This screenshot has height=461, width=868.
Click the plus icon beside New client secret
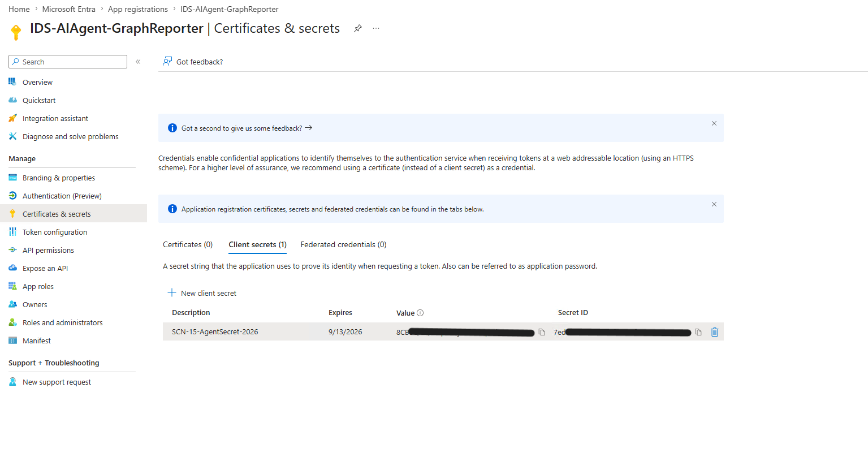172,292
